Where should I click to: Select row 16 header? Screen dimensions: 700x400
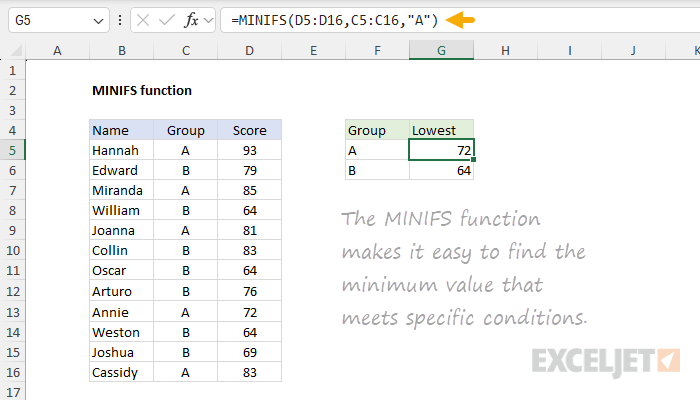12,372
